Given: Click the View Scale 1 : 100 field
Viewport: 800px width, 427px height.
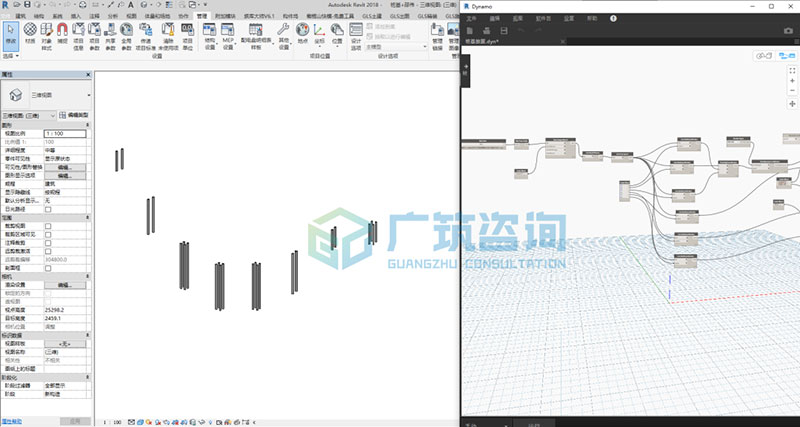Looking at the screenshot, I should pos(65,133).
